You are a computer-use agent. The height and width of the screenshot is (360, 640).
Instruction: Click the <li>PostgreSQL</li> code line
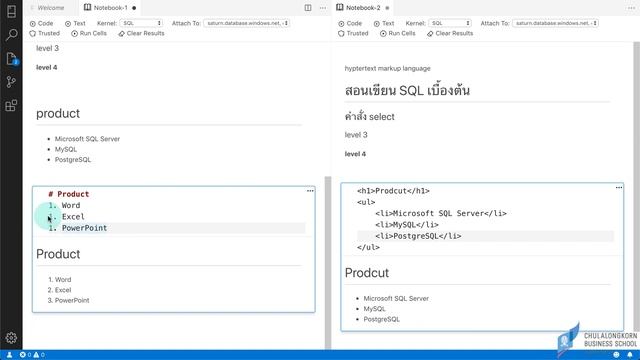418,236
